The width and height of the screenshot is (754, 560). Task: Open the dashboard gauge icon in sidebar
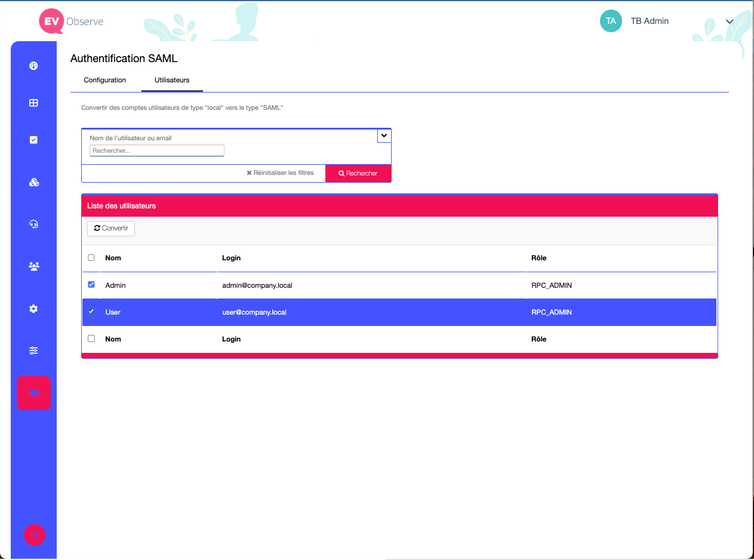(33, 66)
